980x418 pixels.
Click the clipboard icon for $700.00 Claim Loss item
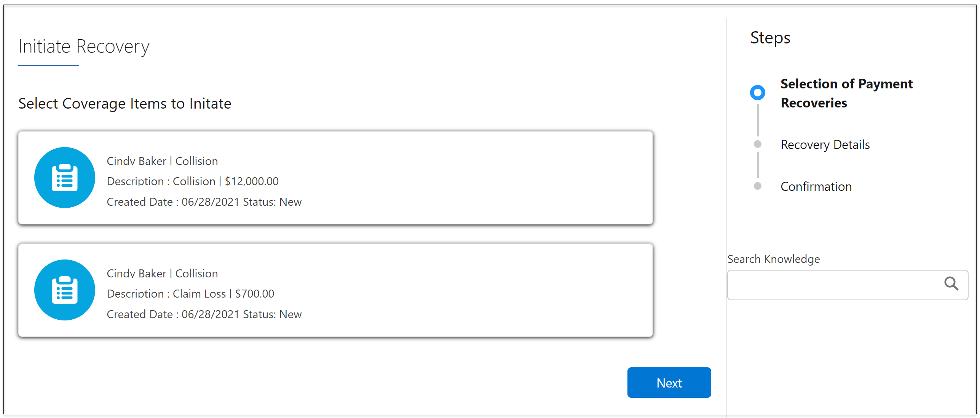click(x=64, y=290)
